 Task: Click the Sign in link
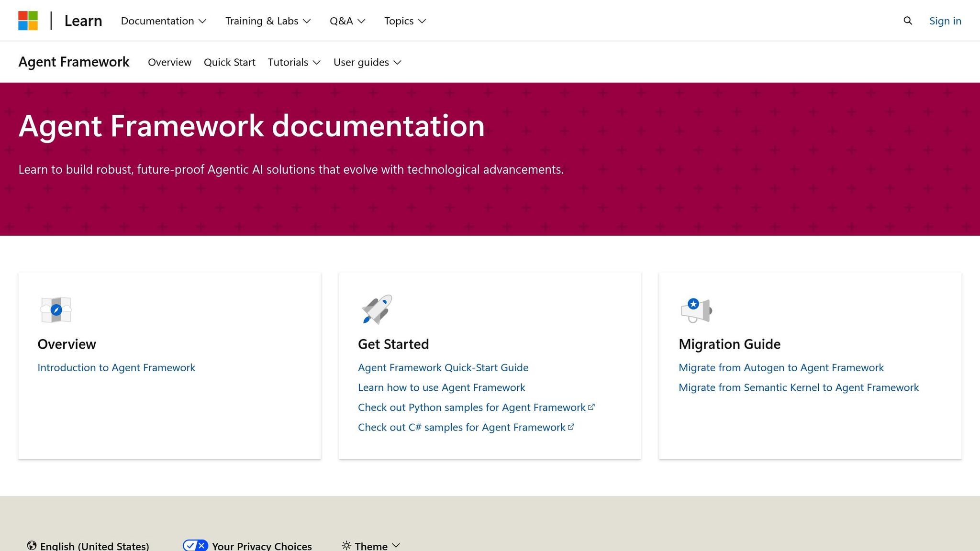(945, 21)
